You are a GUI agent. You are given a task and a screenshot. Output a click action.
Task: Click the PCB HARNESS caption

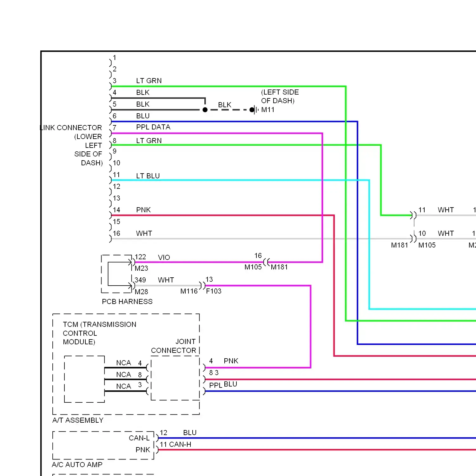tap(127, 301)
